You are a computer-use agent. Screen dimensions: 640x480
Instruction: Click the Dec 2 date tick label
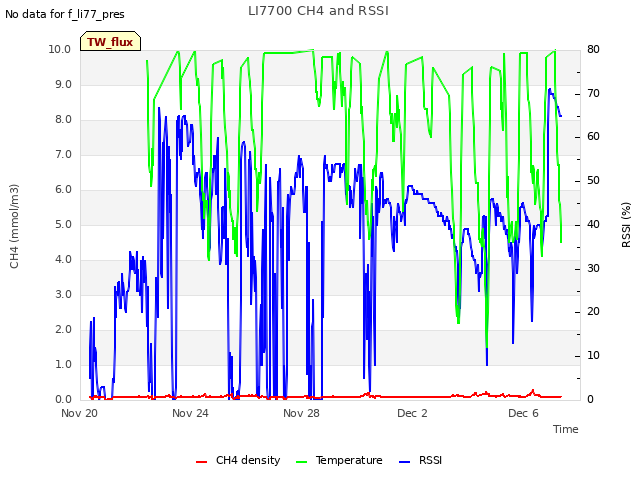pos(412,413)
